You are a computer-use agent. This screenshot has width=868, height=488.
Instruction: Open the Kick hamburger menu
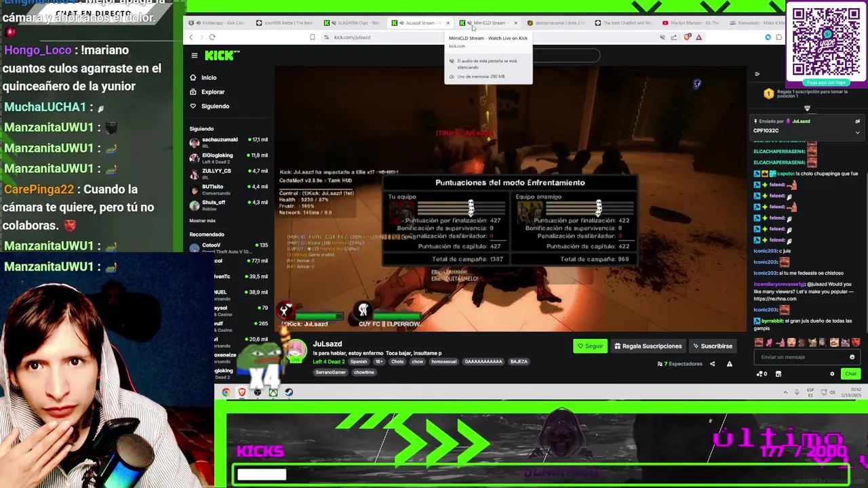pyautogui.click(x=194, y=56)
